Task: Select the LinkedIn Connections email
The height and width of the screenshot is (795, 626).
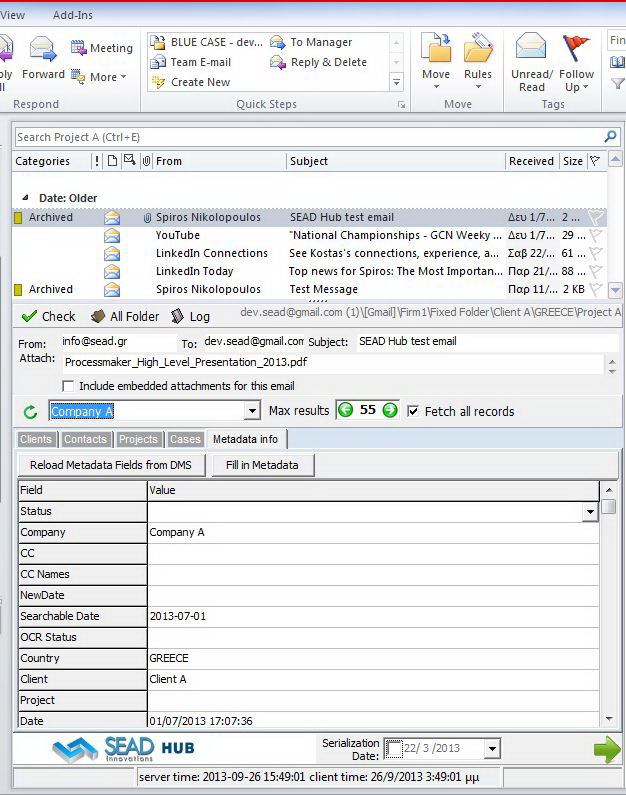Action: click(x=309, y=253)
